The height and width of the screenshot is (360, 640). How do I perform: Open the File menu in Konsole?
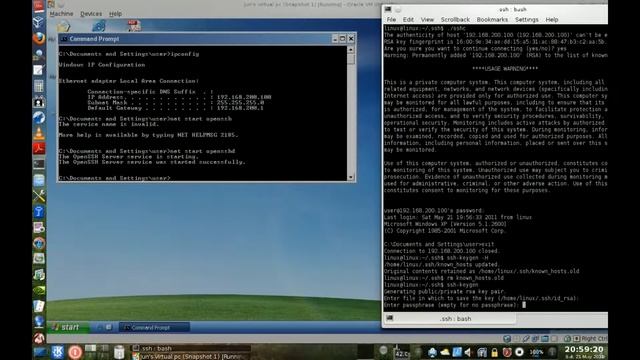coord(391,20)
